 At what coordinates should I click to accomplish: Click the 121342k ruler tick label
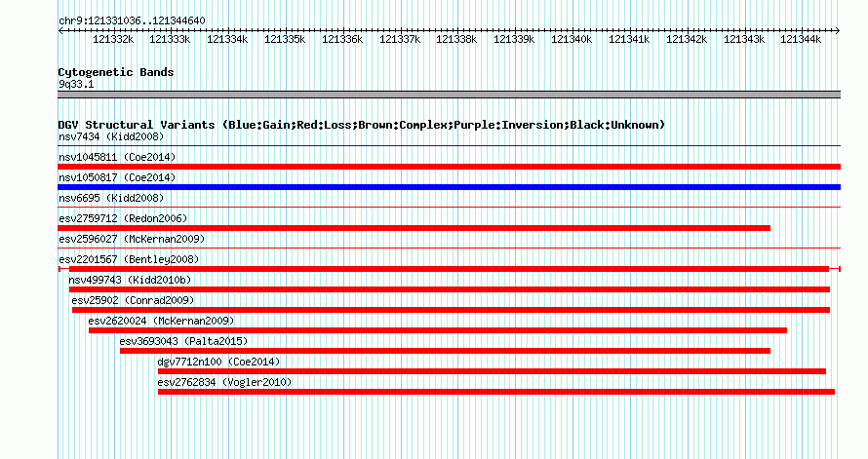(x=687, y=39)
